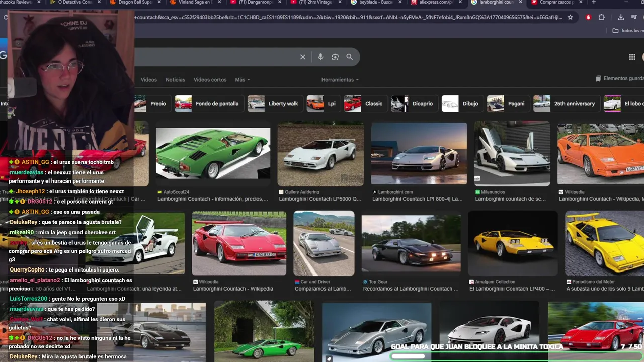Click the browser address bar URL

348,17
